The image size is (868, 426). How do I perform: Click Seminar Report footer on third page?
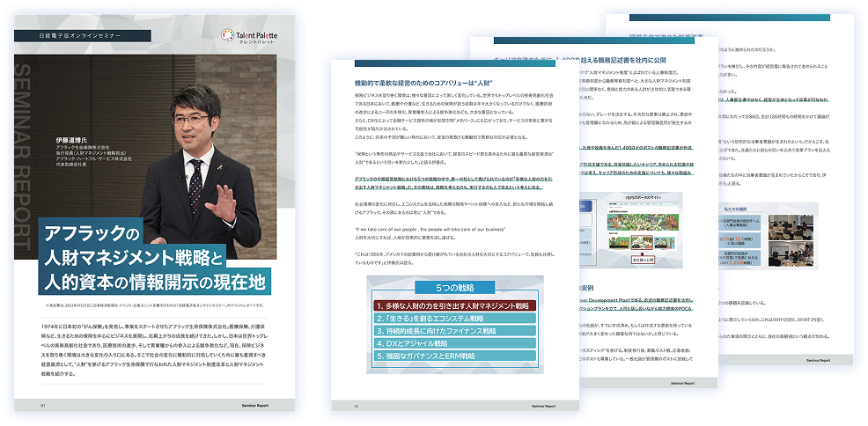(680, 382)
